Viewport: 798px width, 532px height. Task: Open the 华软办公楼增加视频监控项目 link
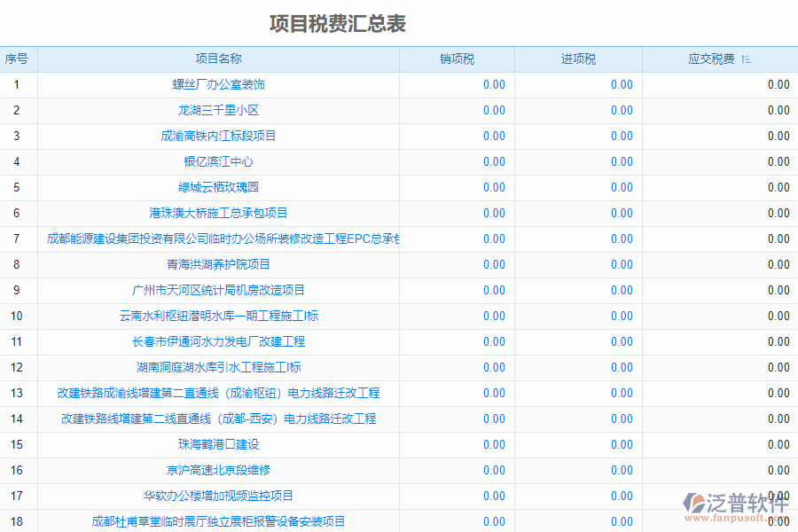220,496
